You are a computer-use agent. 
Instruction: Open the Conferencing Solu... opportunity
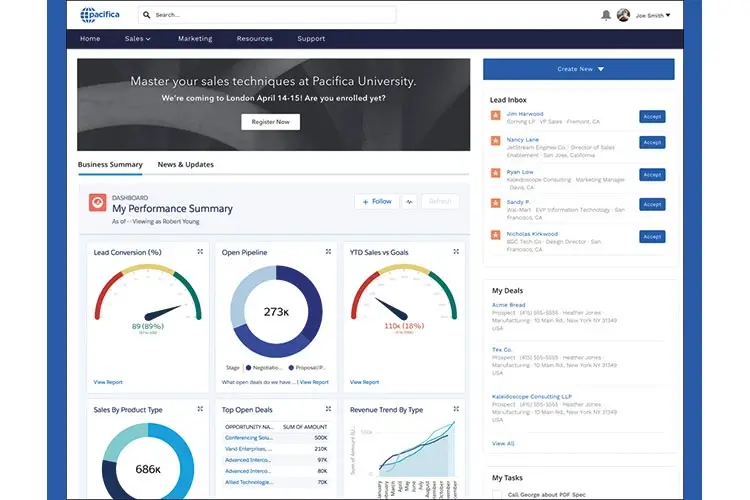point(249,438)
